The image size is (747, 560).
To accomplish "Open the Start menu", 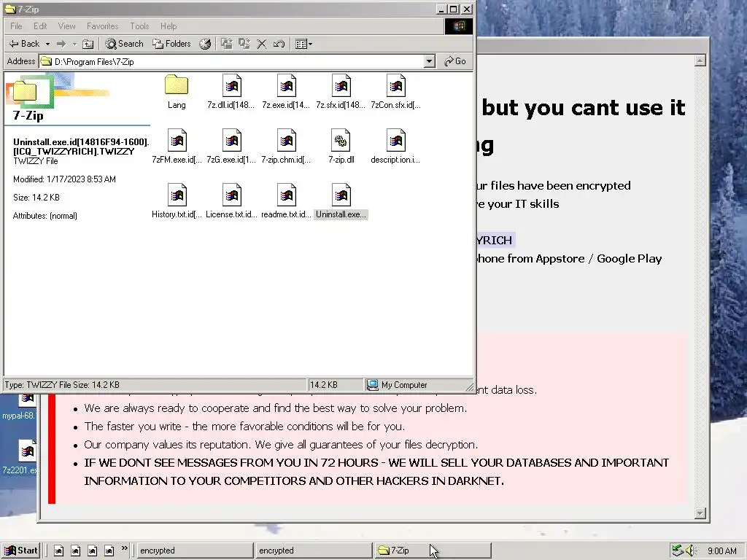I will (x=21, y=551).
